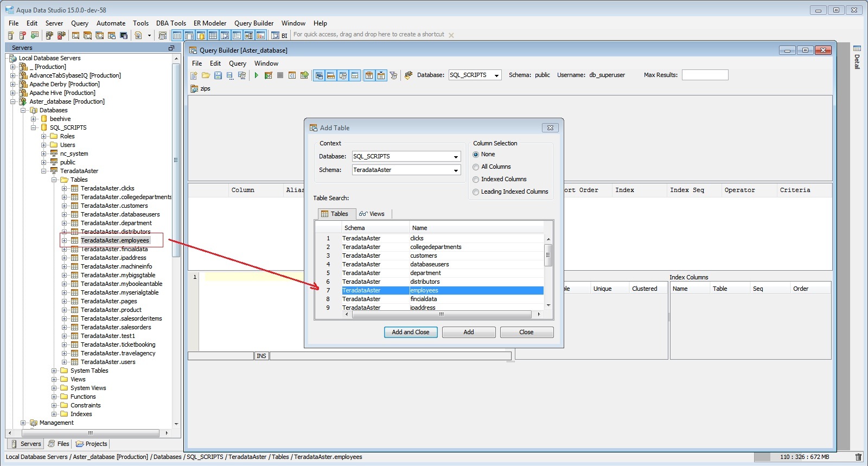Screen dimensions: 868x466
Task: Click the restore icon in Servers panel header
Action: pos(171,48)
